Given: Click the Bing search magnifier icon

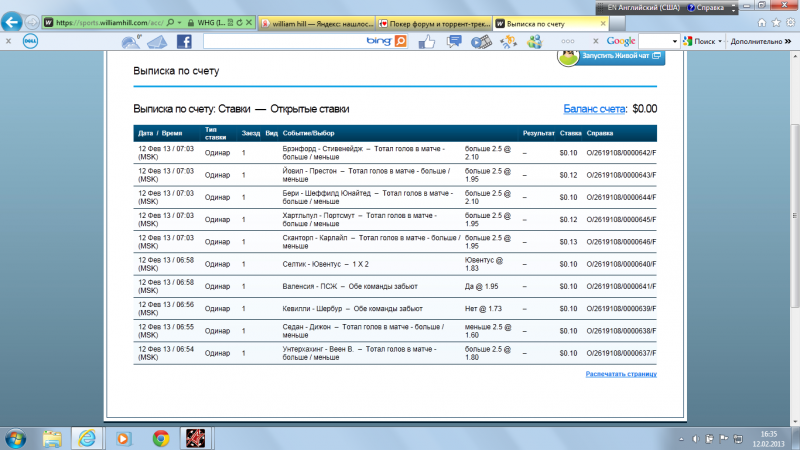Looking at the screenshot, I should [x=401, y=41].
